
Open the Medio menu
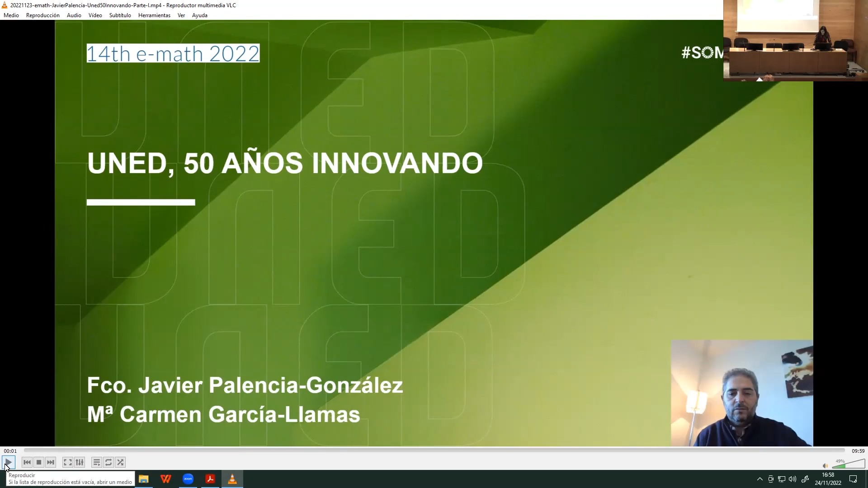click(11, 15)
